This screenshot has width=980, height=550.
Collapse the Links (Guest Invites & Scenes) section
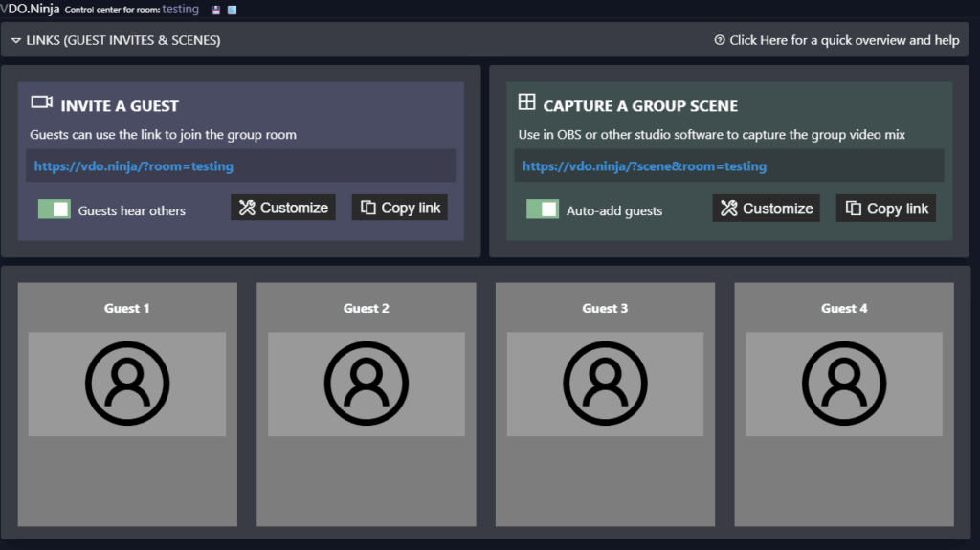(x=115, y=40)
